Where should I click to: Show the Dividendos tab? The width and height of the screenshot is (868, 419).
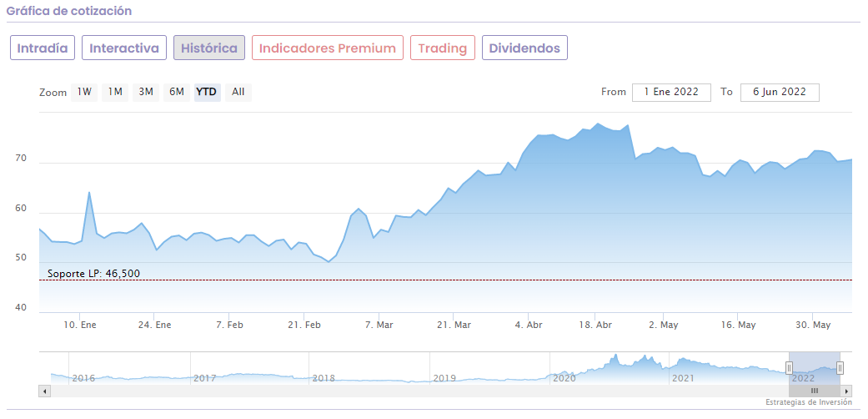524,48
